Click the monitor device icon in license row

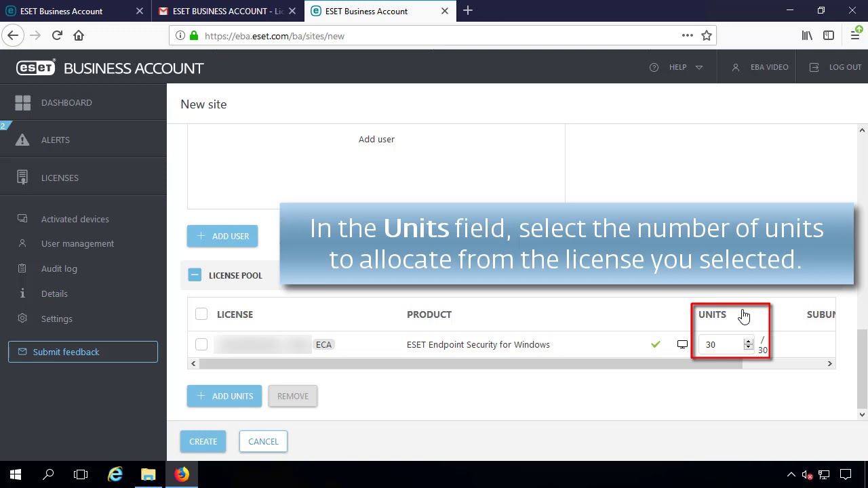[682, 344]
